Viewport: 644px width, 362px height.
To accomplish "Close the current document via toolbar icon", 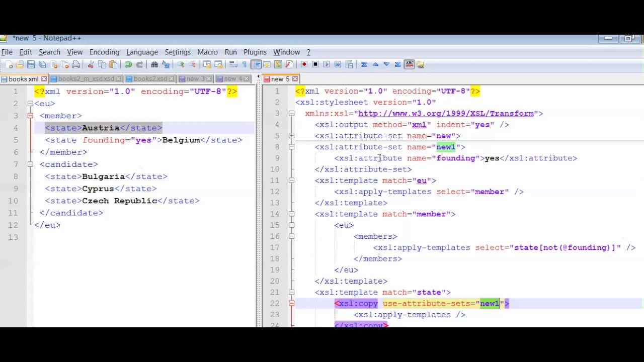I will click(53, 64).
